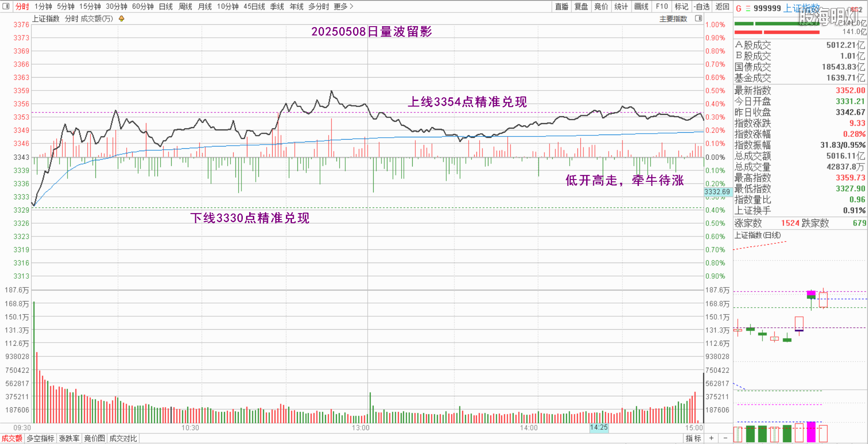The image size is (868, 444).
Task: Select the 多空指标 bottom tab
Action: coord(40,438)
